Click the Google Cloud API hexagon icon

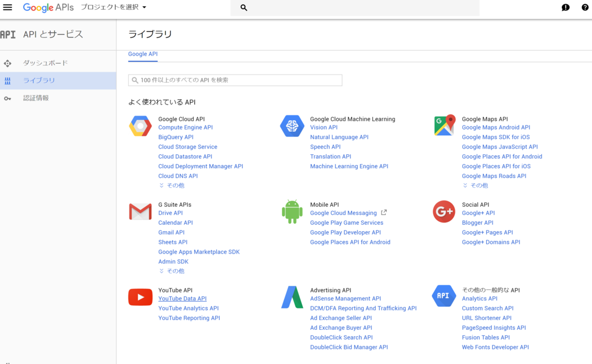click(x=140, y=126)
